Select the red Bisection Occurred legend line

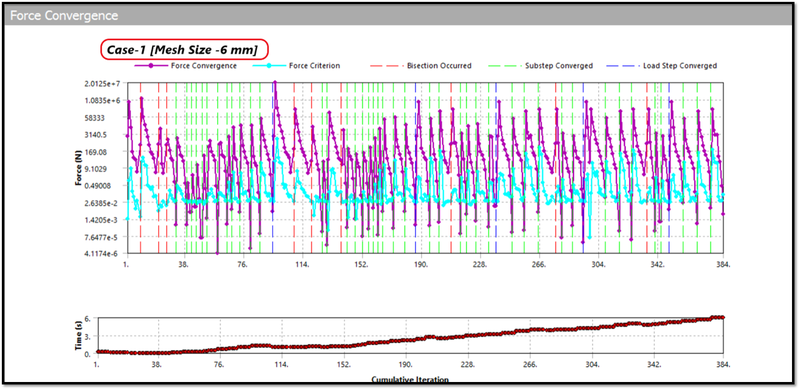tap(386, 66)
